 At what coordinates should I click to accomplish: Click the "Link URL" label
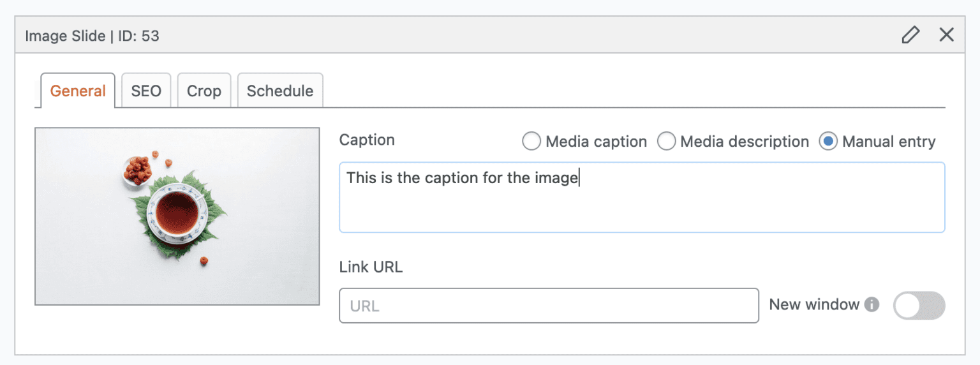coord(371,267)
